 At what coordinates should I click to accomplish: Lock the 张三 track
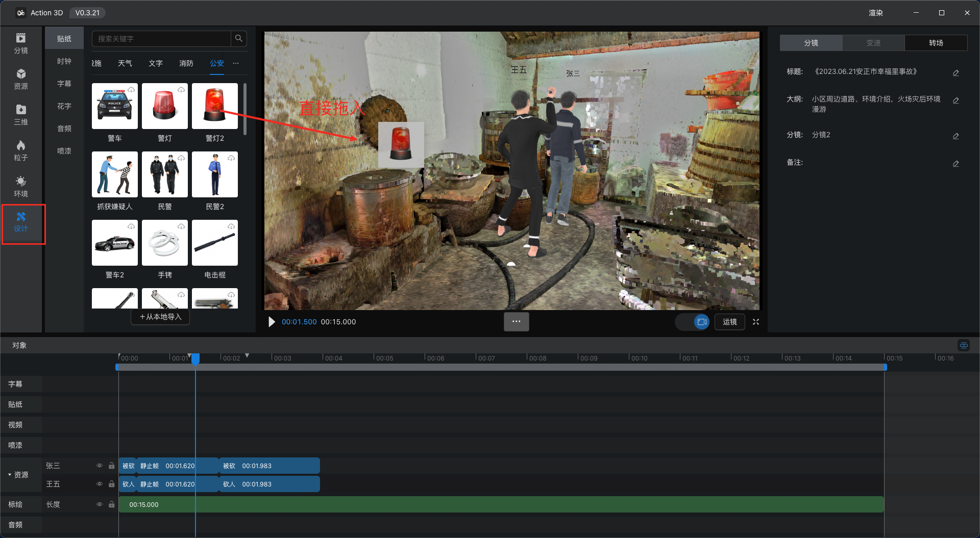coord(112,466)
